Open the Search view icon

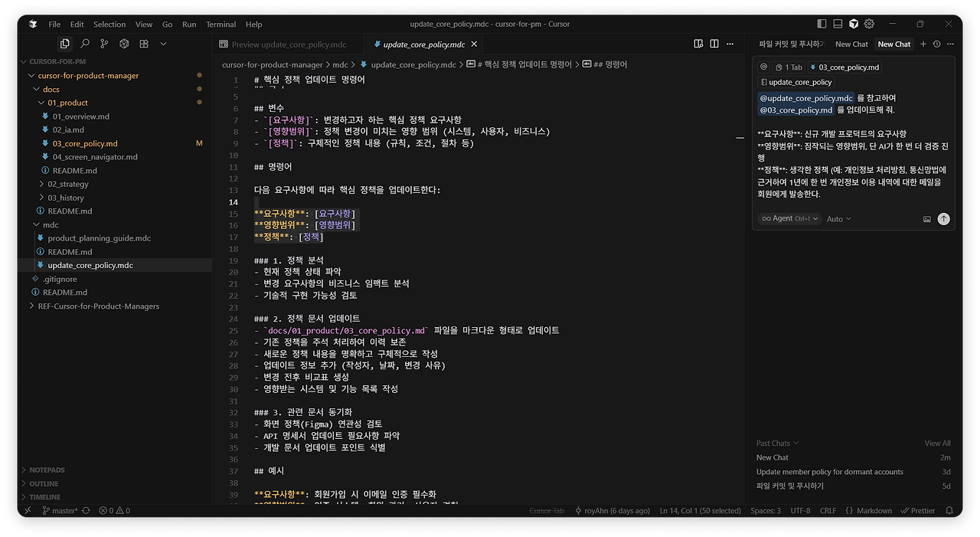tap(86, 44)
